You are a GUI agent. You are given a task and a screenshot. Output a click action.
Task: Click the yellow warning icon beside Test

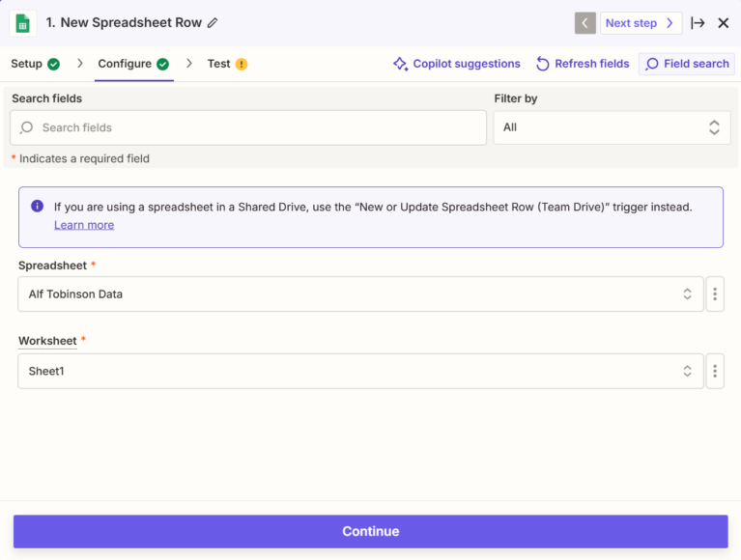tap(242, 64)
